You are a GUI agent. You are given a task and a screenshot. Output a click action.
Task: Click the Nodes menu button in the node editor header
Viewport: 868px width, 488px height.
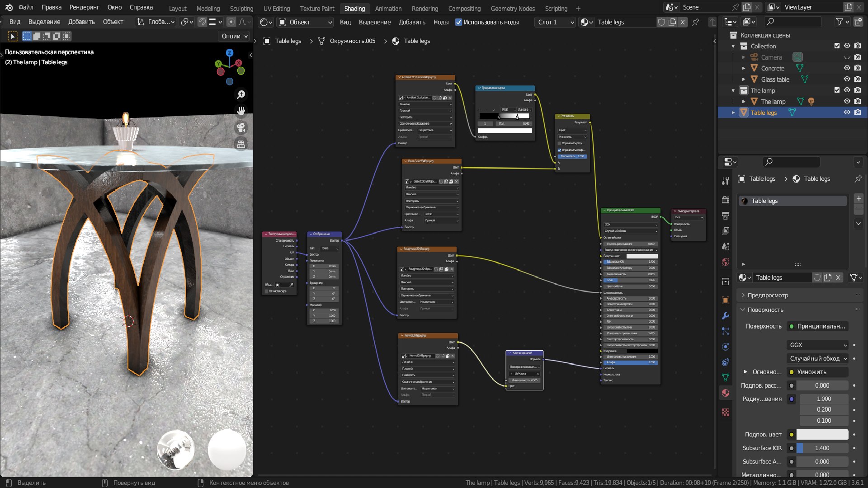point(441,22)
